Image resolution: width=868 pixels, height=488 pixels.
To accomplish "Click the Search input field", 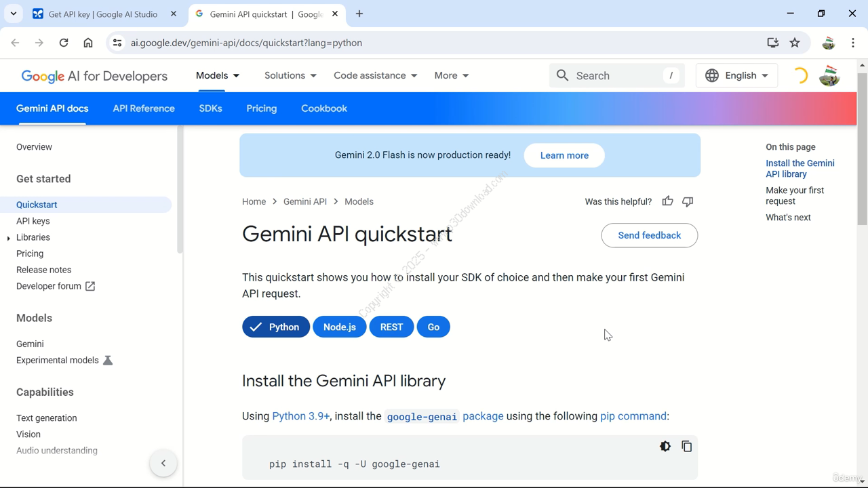I will click(x=617, y=75).
